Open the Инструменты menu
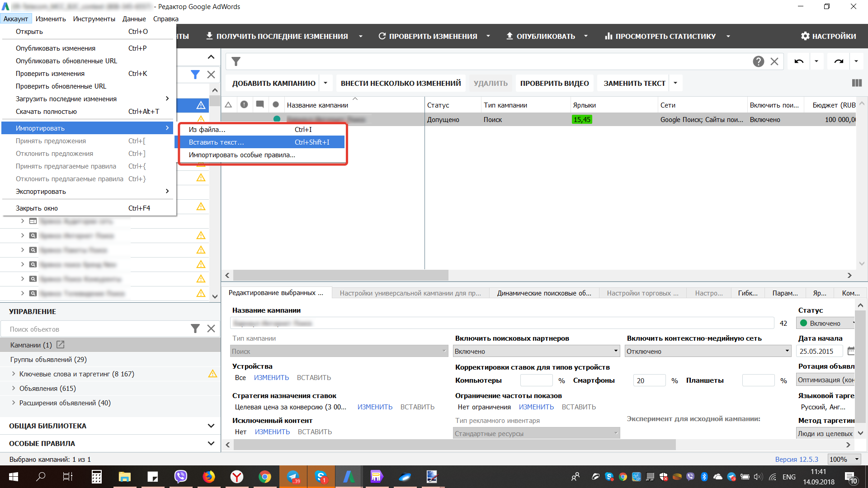 pos(94,19)
